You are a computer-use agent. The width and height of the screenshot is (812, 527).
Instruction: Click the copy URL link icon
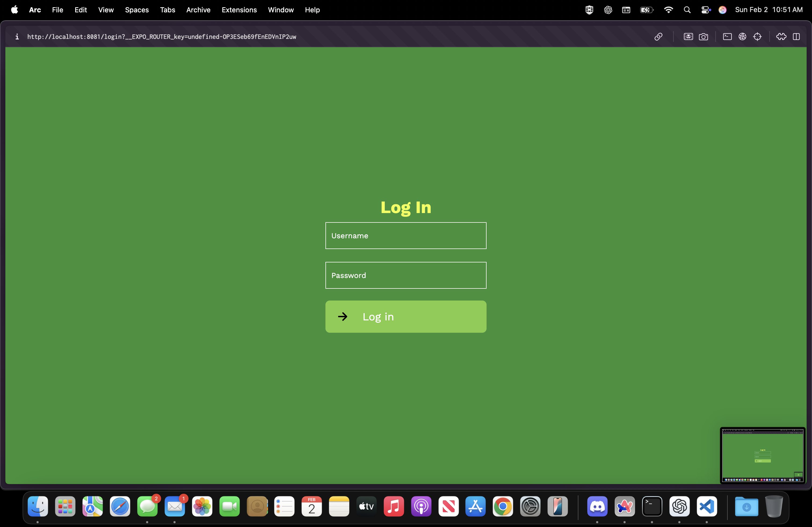658,36
